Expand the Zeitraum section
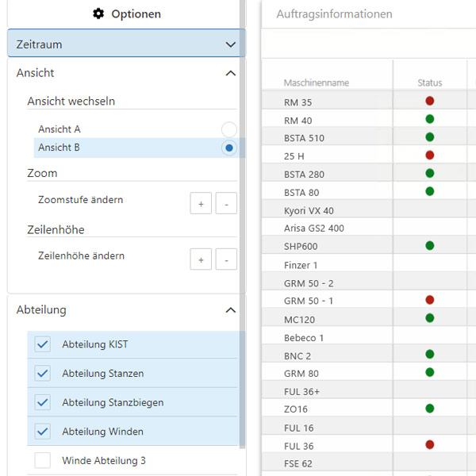 click(x=230, y=44)
